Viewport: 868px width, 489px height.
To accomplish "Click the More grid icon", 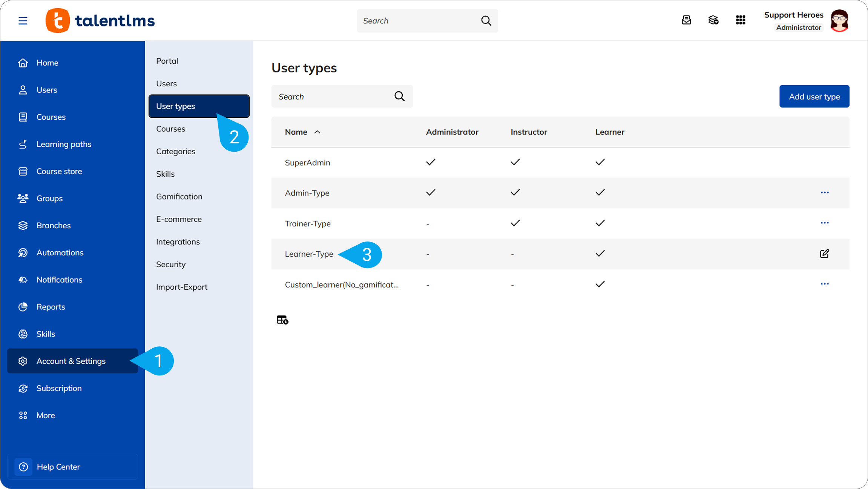I will point(23,415).
